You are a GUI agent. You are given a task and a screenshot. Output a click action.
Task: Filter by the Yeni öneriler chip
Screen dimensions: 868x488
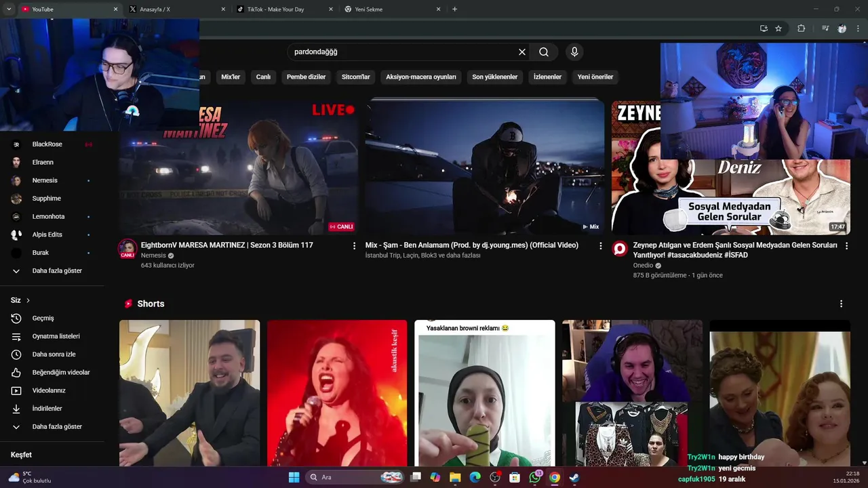pyautogui.click(x=595, y=77)
